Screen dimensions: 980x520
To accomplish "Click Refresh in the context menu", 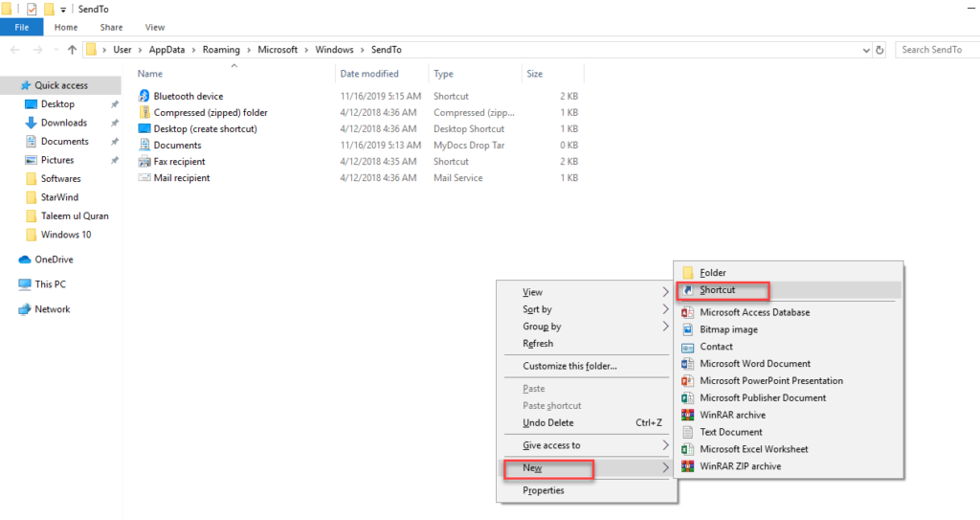I will [538, 344].
